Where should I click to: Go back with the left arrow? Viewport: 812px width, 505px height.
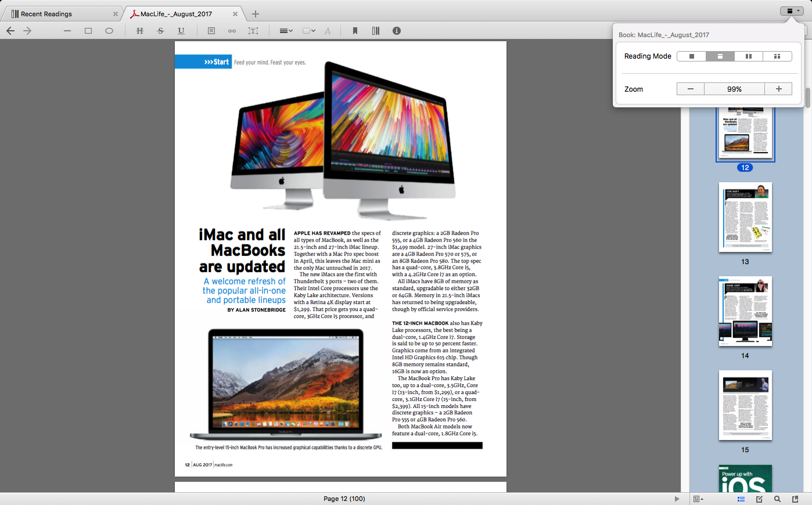(10, 31)
